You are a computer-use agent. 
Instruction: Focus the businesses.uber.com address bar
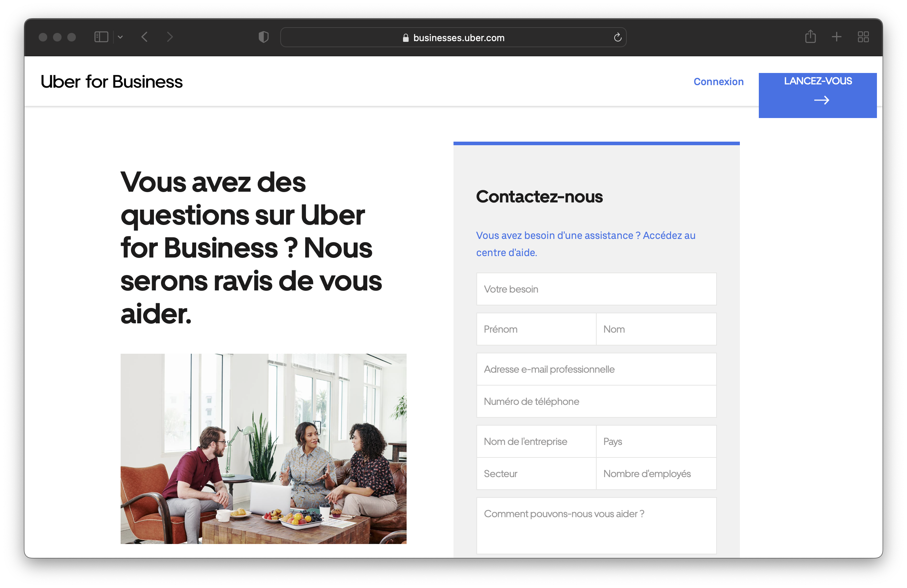(x=453, y=37)
